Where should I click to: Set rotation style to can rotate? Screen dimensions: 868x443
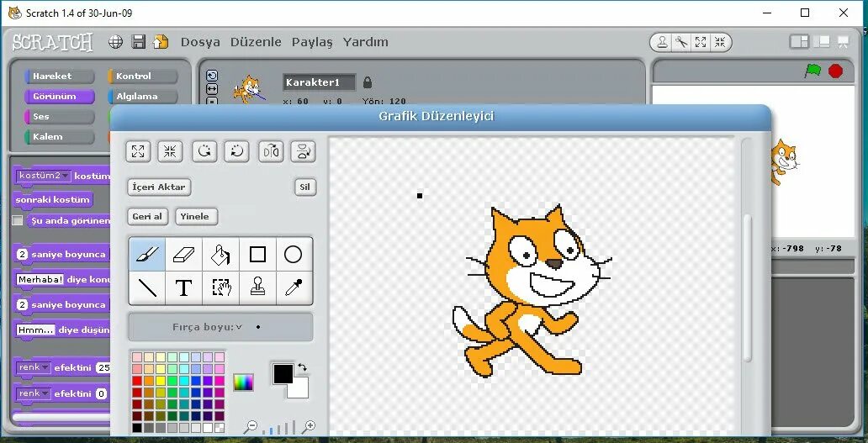(212, 76)
